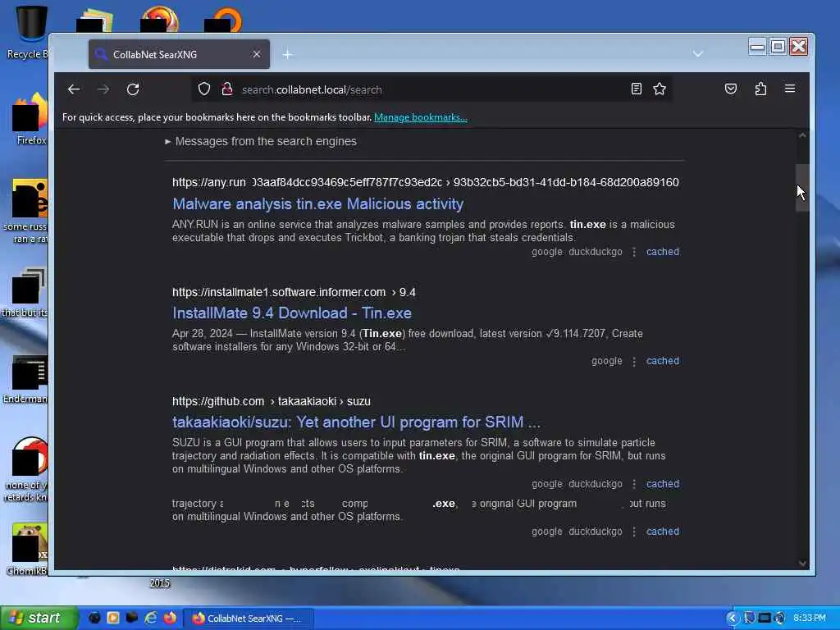The width and height of the screenshot is (840, 630).
Task: Click the installmate1.software.informer.com URL text
Action: point(294,293)
